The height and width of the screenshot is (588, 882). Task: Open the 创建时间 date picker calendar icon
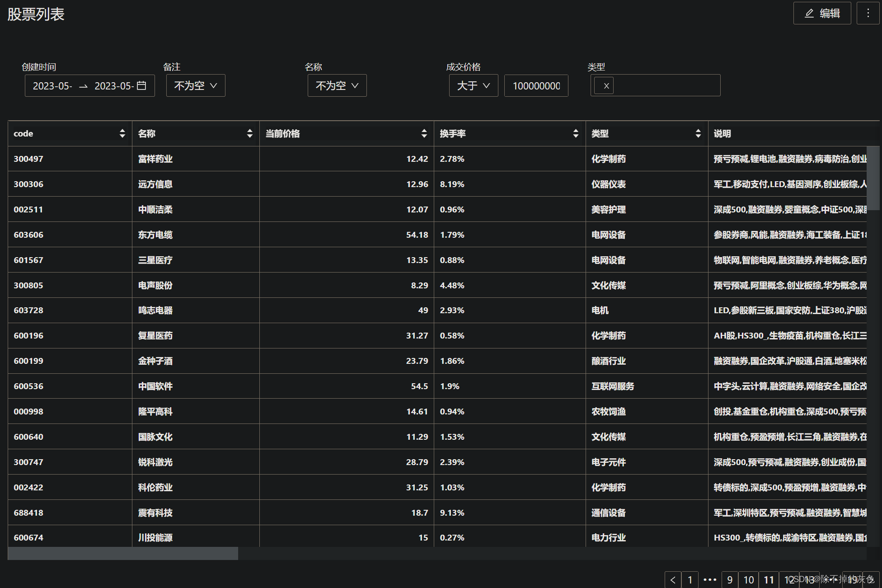pos(141,85)
